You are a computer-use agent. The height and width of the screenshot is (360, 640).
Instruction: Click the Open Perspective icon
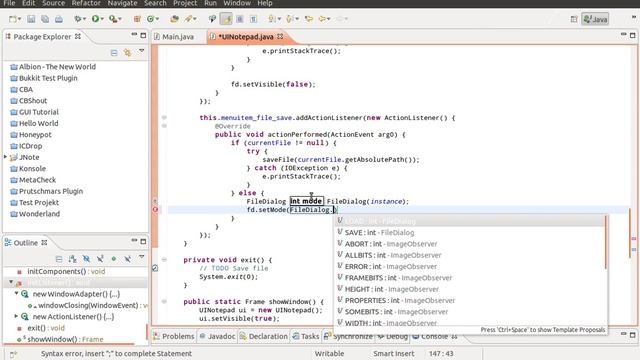click(x=574, y=19)
